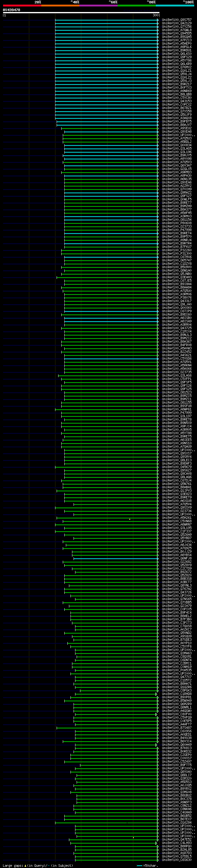Image resolution: width=197 pixels, height=868 pixels.
Task: Click hit label UniRef100_B0FTX3
Action: click(x=177, y=88)
